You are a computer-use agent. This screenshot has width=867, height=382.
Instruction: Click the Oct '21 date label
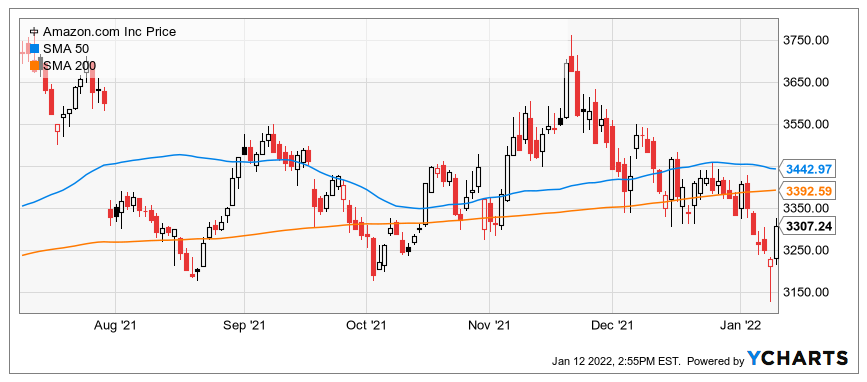click(367, 325)
